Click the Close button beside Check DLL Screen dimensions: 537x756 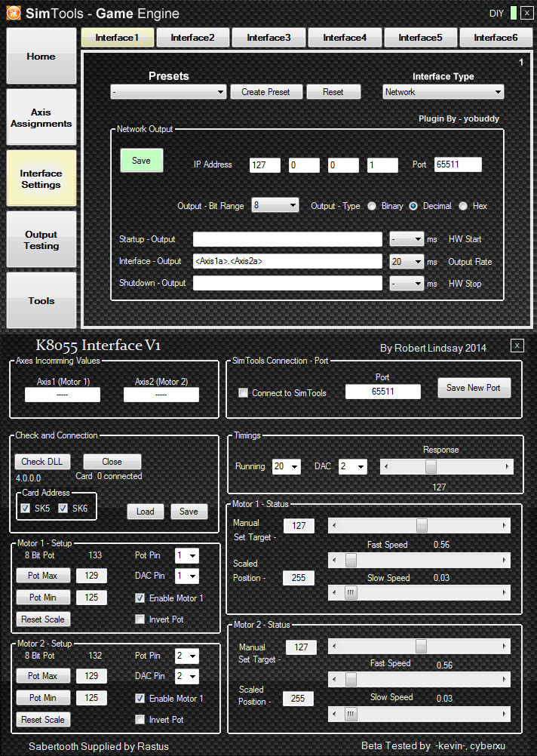tap(112, 462)
